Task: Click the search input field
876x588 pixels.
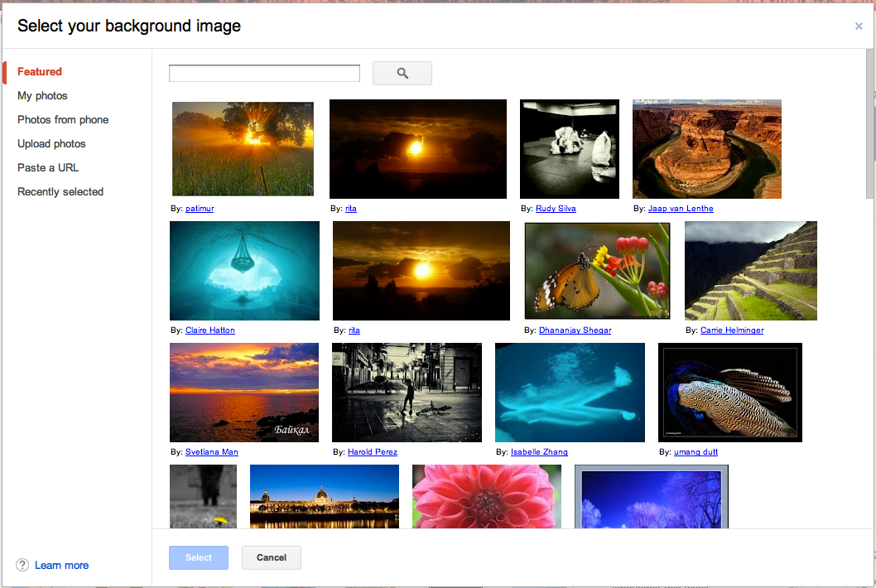Action: tap(263, 73)
